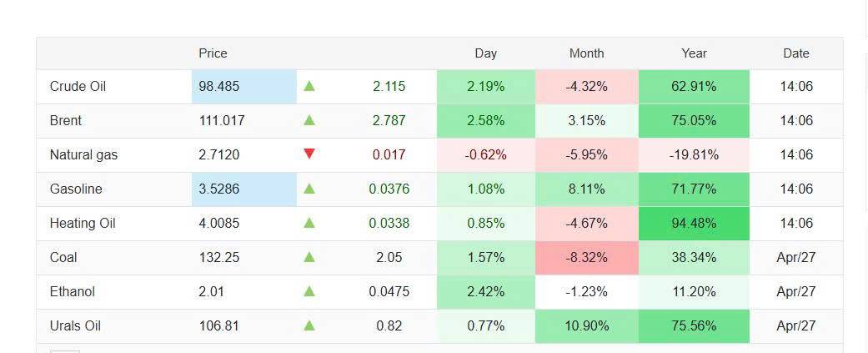Sort by the Year column header

coord(694,53)
